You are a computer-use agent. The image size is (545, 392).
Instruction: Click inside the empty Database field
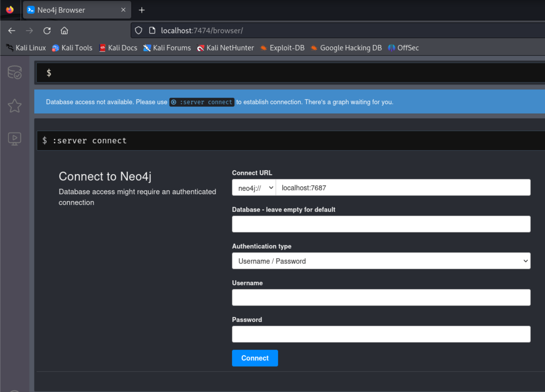pyautogui.click(x=381, y=224)
